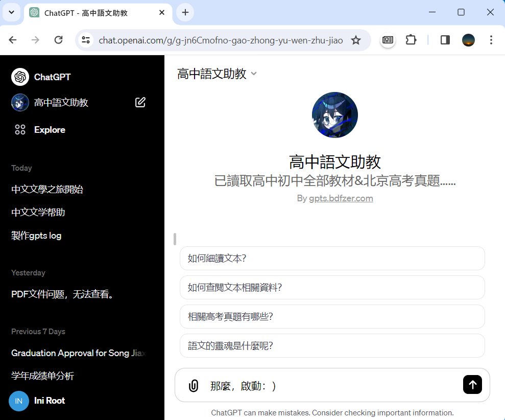The width and height of the screenshot is (505, 420).
Task: Open Explore GPTs grid icon
Action: pos(20,130)
